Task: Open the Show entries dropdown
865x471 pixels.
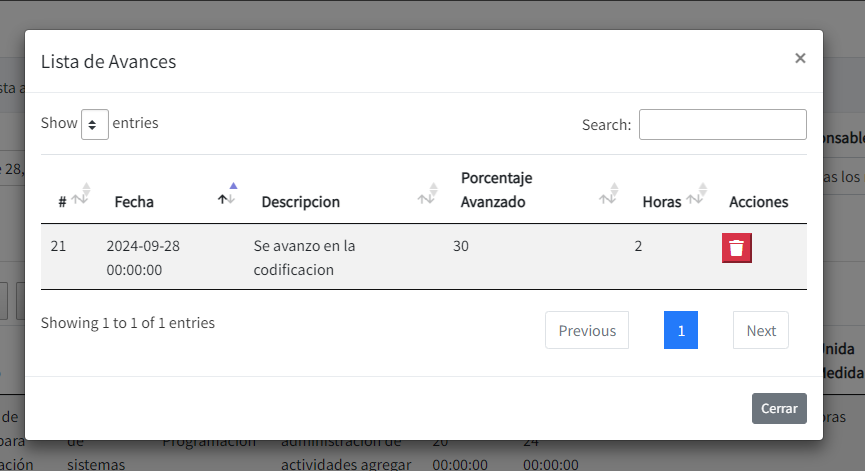Action: pyautogui.click(x=95, y=124)
